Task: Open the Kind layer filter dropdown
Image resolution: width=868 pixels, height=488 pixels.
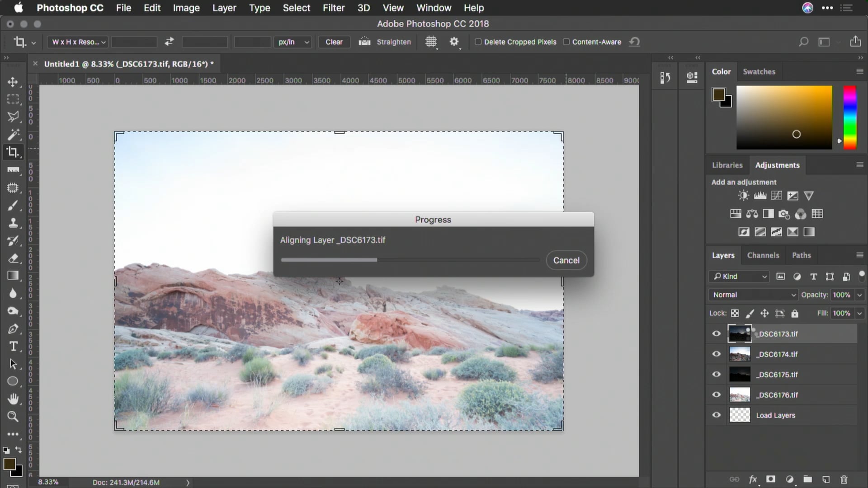Action: coord(739,277)
